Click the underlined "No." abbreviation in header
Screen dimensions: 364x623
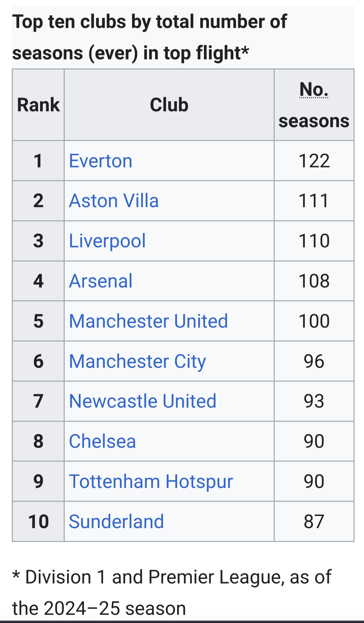point(314,90)
